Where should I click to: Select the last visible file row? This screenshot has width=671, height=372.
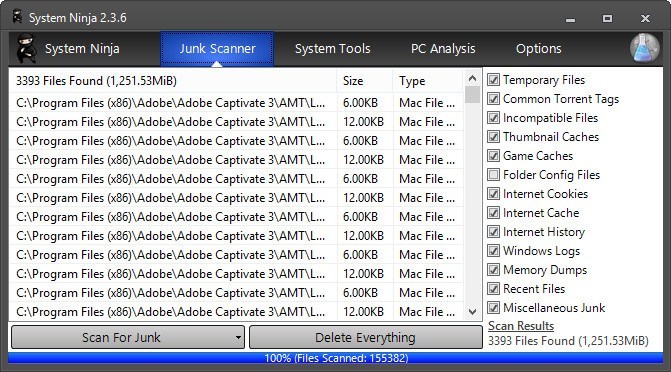pyautogui.click(x=237, y=312)
